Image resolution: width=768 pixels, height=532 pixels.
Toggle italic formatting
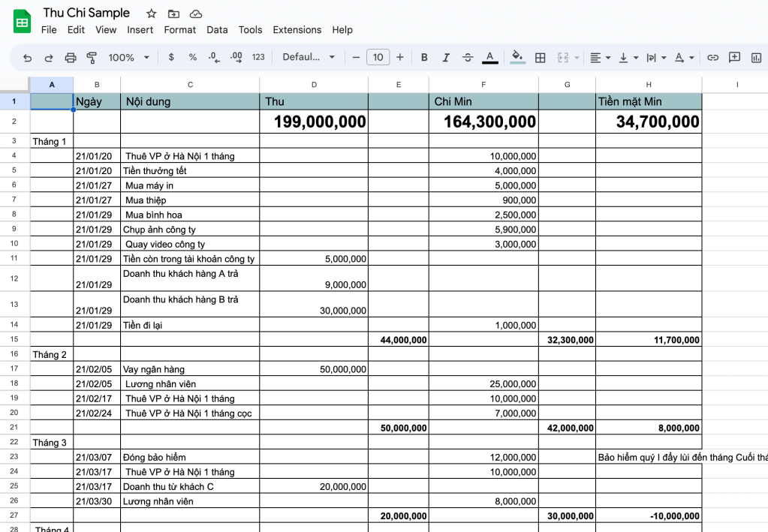point(446,57)
